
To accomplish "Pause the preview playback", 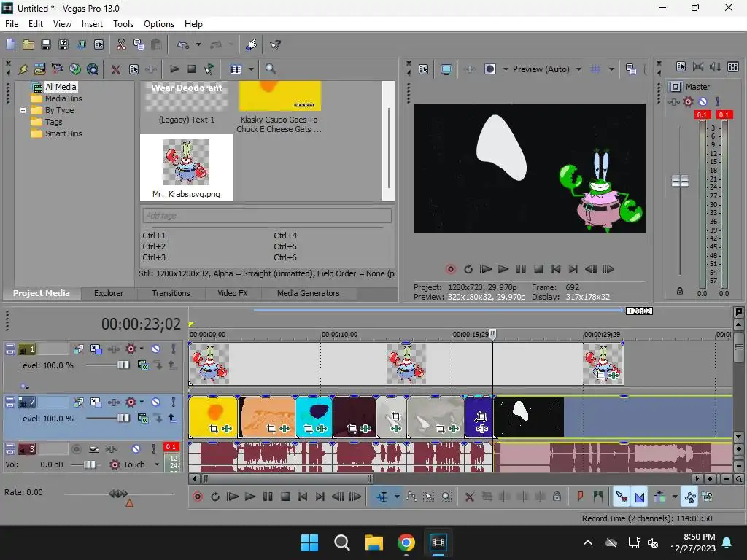I will pyautogui.click(x=521, y=269).
